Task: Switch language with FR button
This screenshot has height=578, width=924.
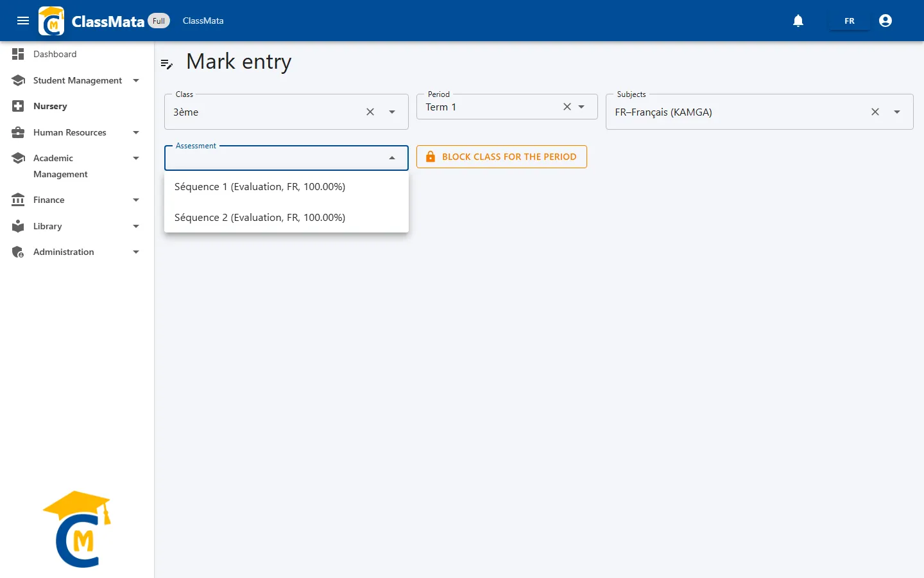Action: coord(850,21)
